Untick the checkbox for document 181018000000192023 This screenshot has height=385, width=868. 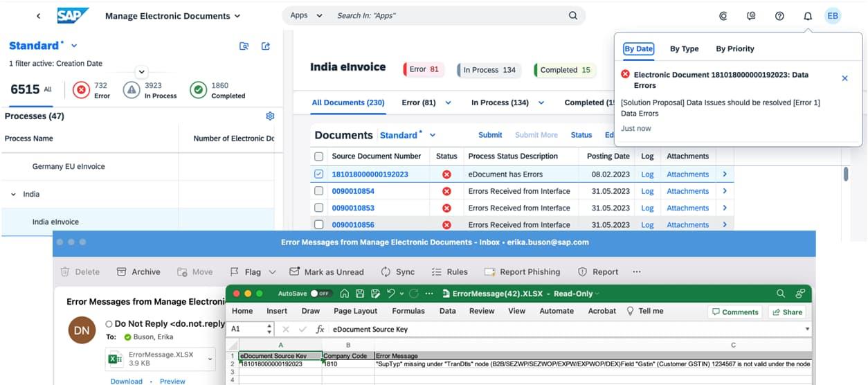(319, 174)
